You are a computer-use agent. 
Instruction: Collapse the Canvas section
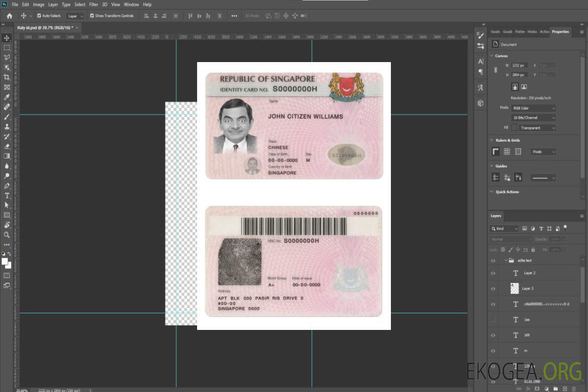coord(492,56)
